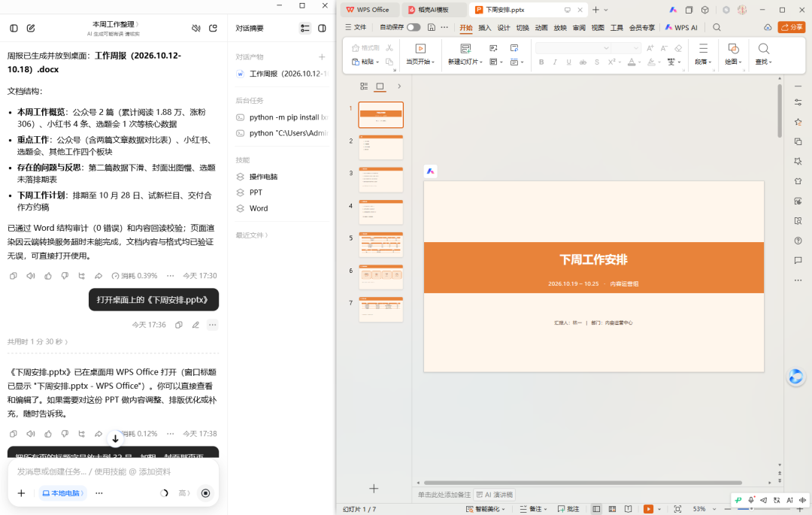Apply Underline formatting
Screen dimensions: 812x515
569,62
